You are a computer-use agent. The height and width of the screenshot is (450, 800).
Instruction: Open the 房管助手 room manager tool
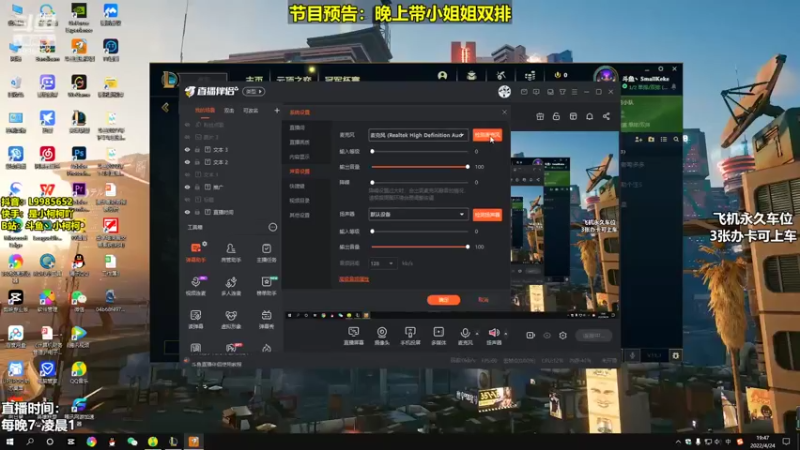[231, 252]
